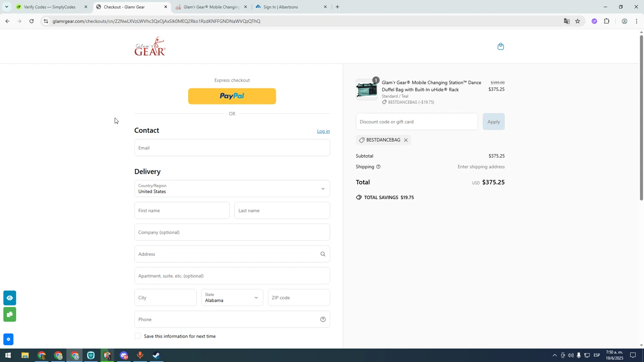Open the blue settings gear side icon
The height and width of the screenshot is (362, 644).
coord(8,339)
